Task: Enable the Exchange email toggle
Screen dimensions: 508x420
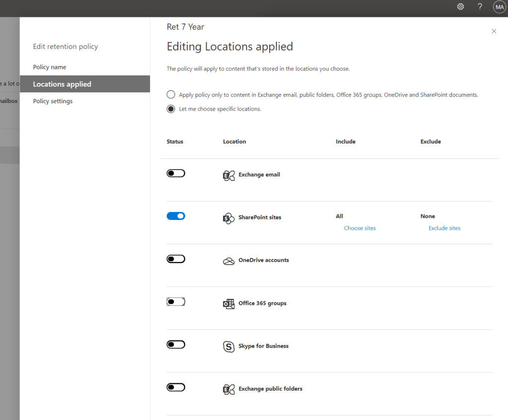Action: pyautogui.click(x=176, y=173)
